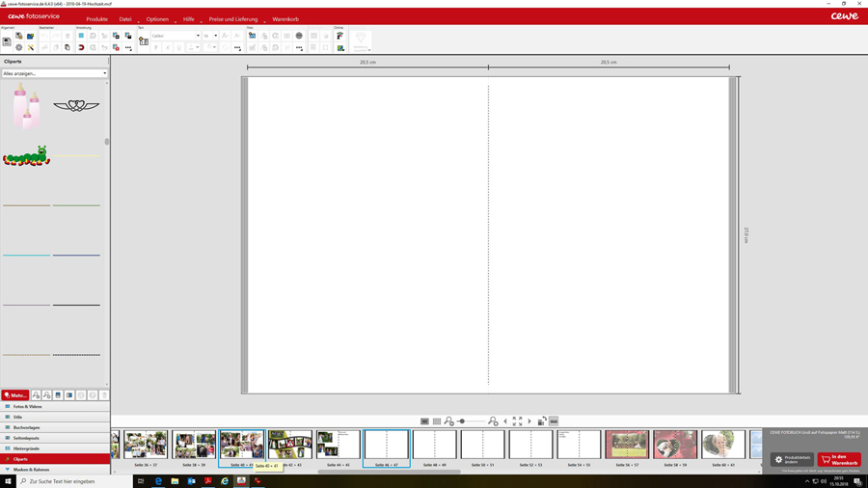The height and width of the screenshot is (488, 868).
Task: Open Preise und Lieferung menu
Action: [x=233, y=19]
